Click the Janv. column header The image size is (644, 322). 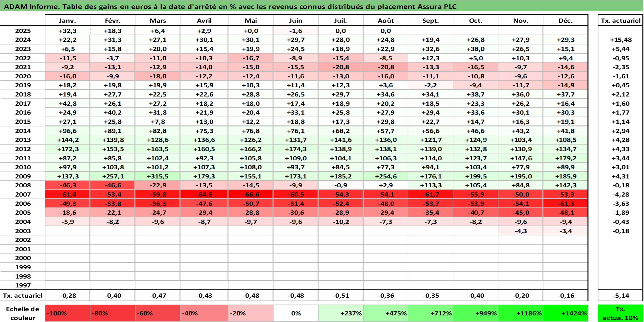(67, 20)
